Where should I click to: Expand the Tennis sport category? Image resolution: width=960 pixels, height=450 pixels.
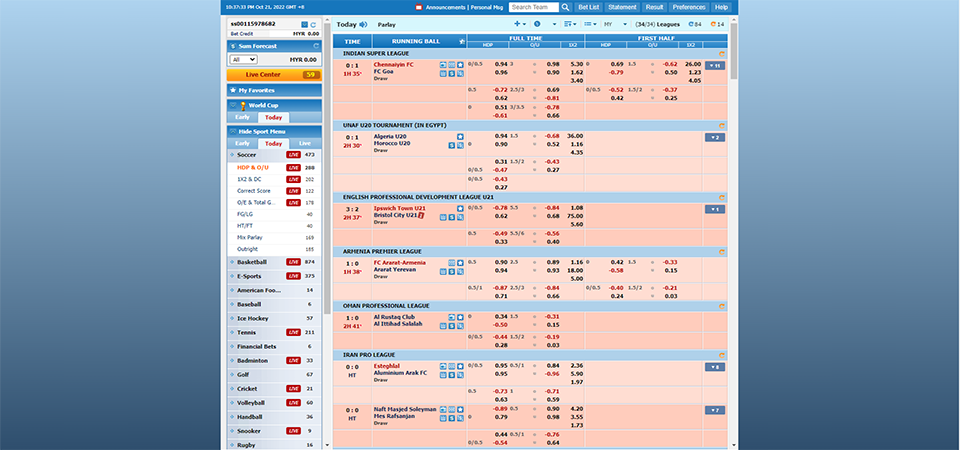[274, 332]
